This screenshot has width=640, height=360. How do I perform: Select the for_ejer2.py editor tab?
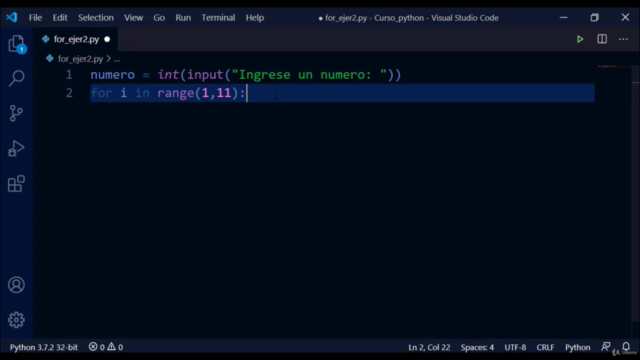point(76,39)
